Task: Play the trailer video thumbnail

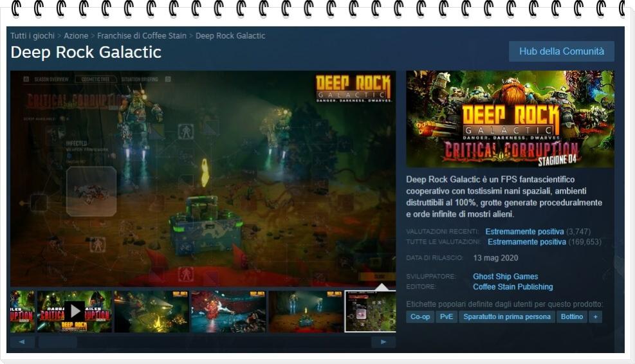Action: pos(75,311)
